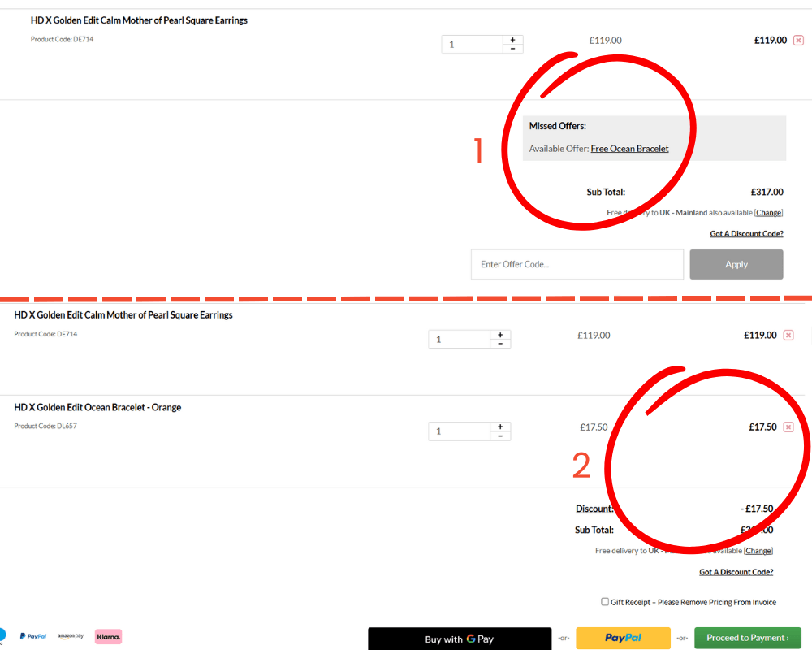The height and width of the screenshot is (650, 812).
Task: Increase quantity of earrings above Missed Offers
Action: [512, 40]
